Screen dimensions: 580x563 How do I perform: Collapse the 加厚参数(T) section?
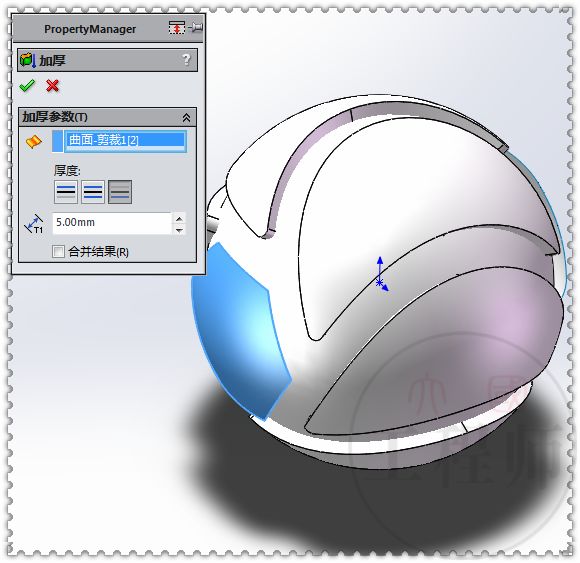[x=186, y=118]
